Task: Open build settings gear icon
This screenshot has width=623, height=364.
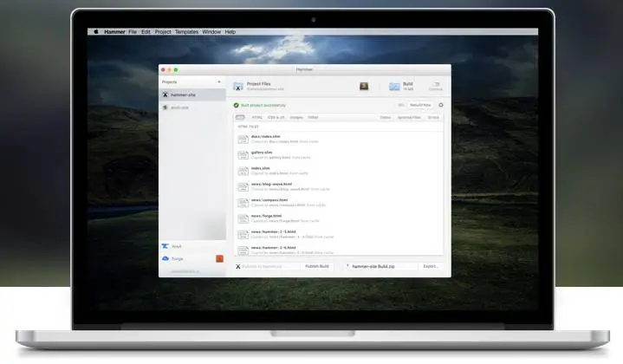Action: (441, 105)
